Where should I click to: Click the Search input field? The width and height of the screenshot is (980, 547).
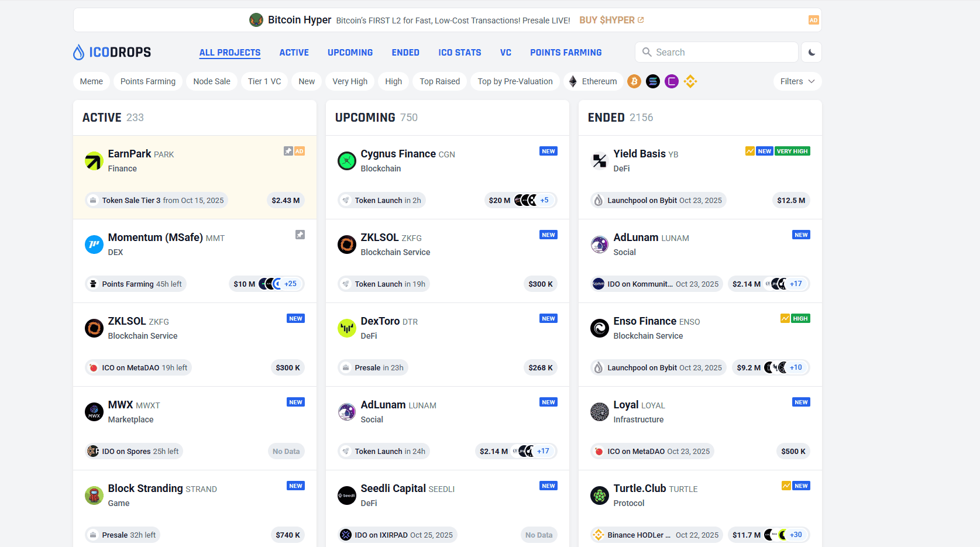click(723, 52)
